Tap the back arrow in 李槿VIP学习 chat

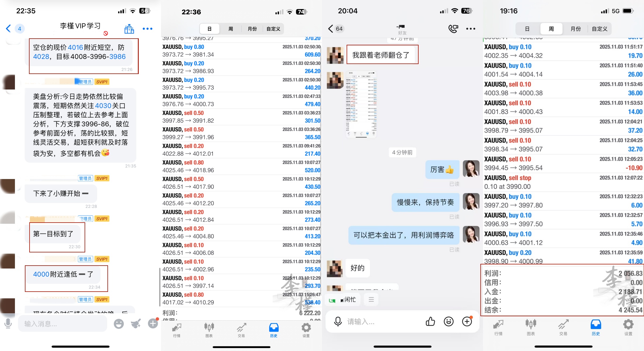pyautogui.click(x=8, y=29)
